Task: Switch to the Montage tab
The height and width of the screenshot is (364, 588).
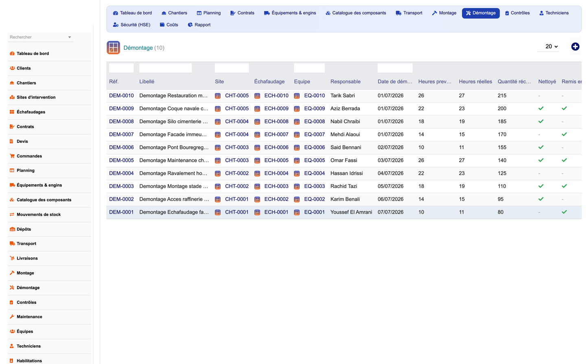Action: pyautogui.click(x=444, y=13)
